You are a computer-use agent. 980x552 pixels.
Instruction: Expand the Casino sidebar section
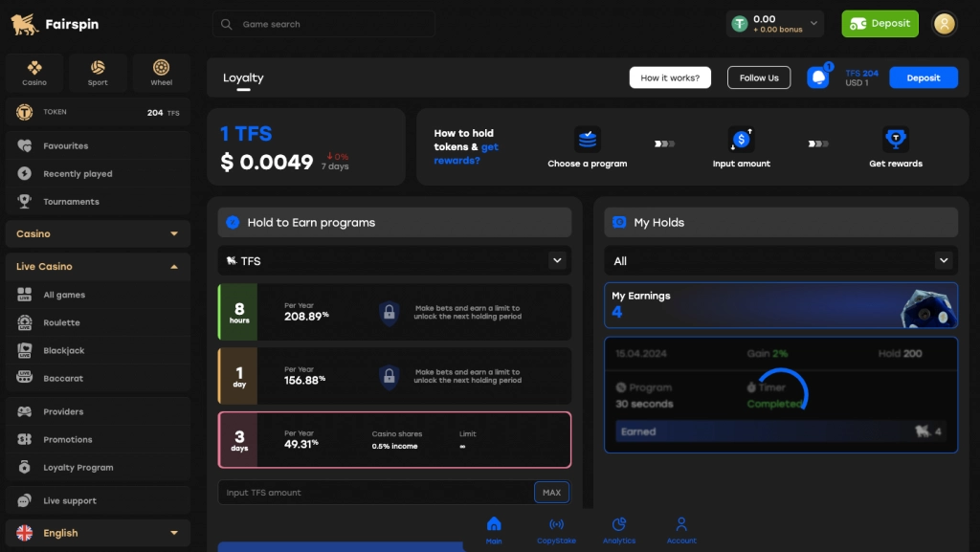click(98, 233)
